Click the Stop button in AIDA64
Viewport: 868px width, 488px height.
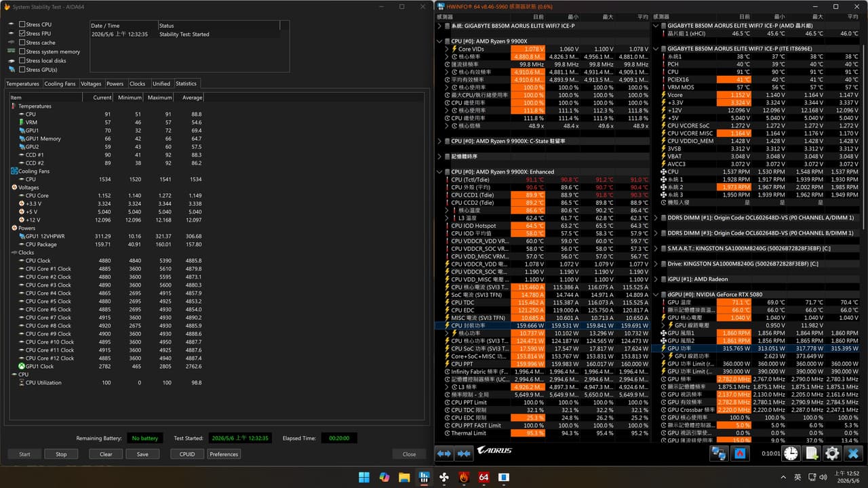coord(61,454)
